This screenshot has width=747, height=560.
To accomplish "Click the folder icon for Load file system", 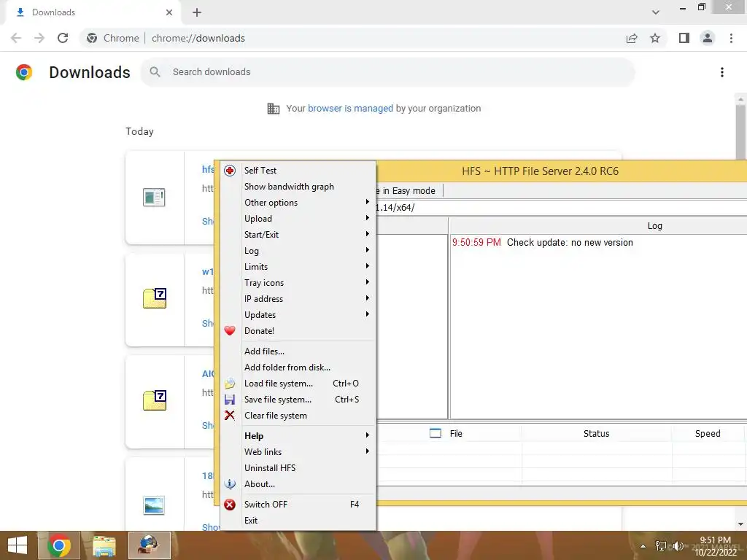I will 230,384.
